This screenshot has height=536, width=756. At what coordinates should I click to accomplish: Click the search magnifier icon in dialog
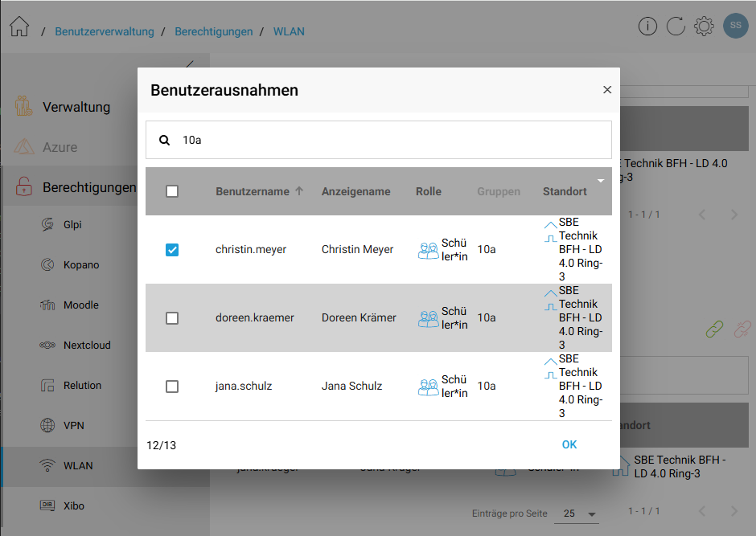[x=165, y=140]
